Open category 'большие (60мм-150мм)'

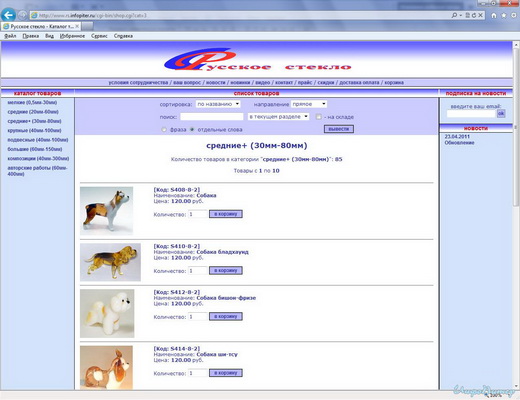(x=35, y=149)
